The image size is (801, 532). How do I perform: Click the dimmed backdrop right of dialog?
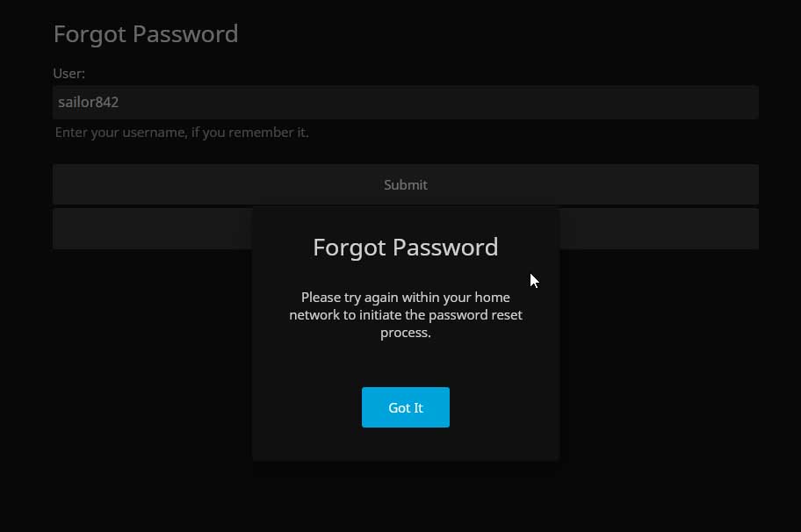(676, 369)
